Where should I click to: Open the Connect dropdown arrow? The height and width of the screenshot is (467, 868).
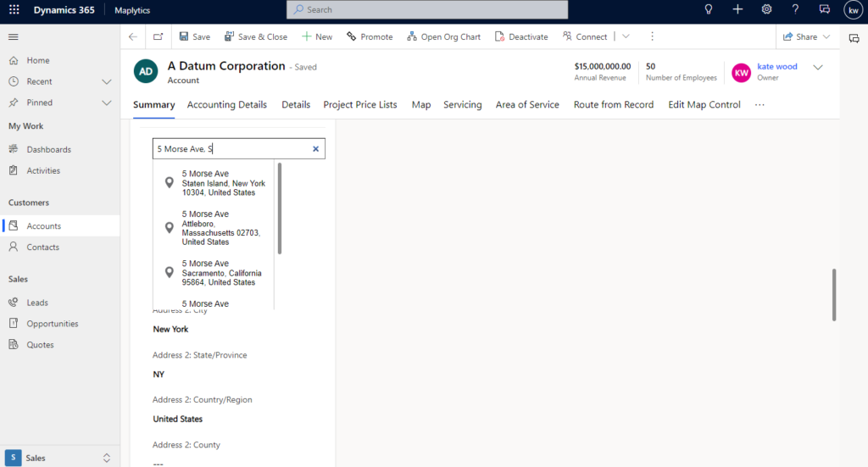click(626, 36)
